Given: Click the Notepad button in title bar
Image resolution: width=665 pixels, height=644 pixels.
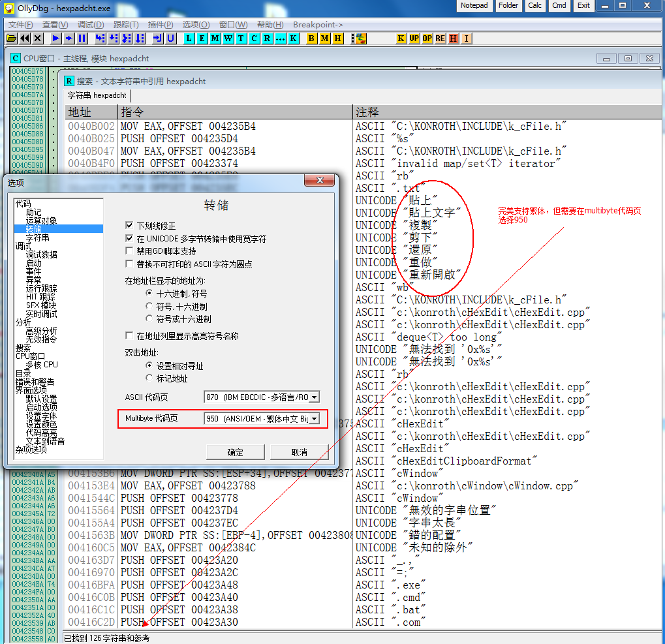Looking at the screenshot, I should click(x=474, y=5).
